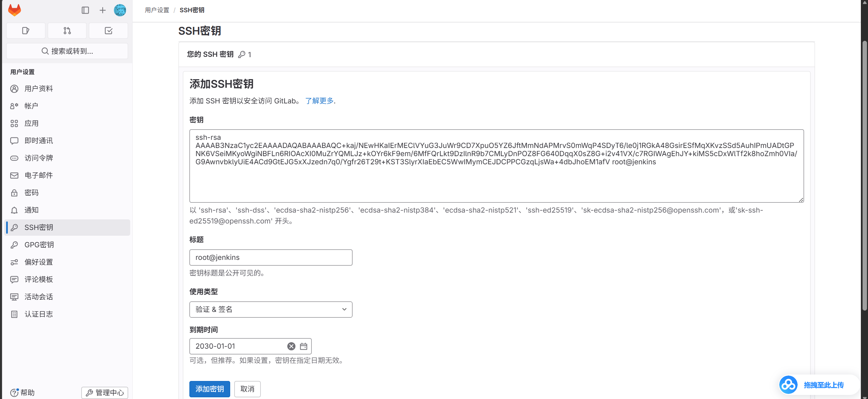Viewport: 868px width, 399px height.
Task: Click the GitLab fox logo
Action: click(x=15, y=10)
